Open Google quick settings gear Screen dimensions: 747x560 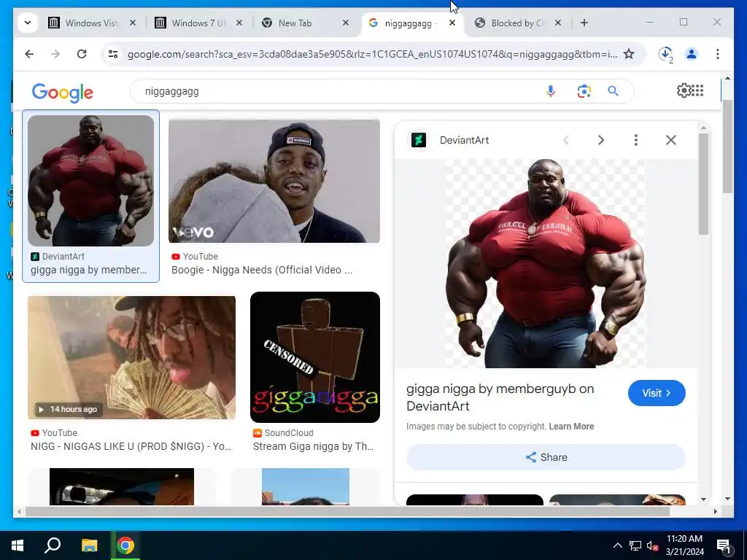tap(683, 90)
